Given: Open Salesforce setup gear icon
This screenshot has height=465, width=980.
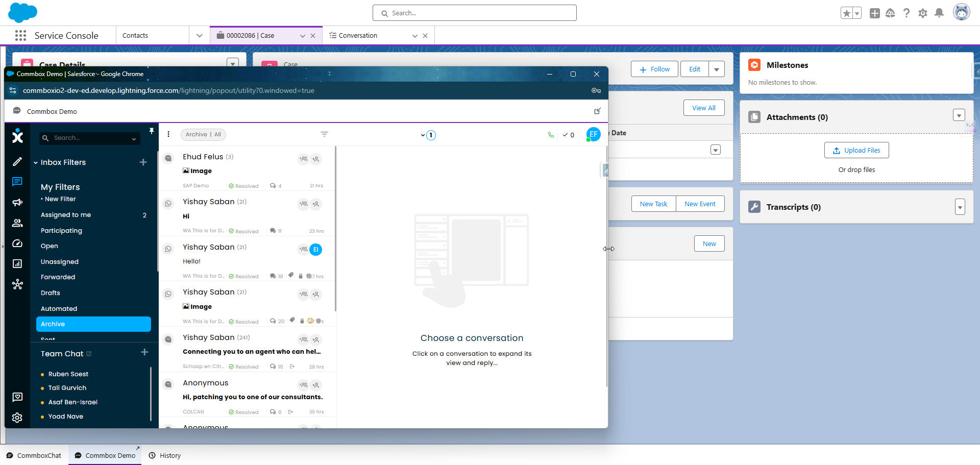Looking at the screenshot, I should point(923,13).
